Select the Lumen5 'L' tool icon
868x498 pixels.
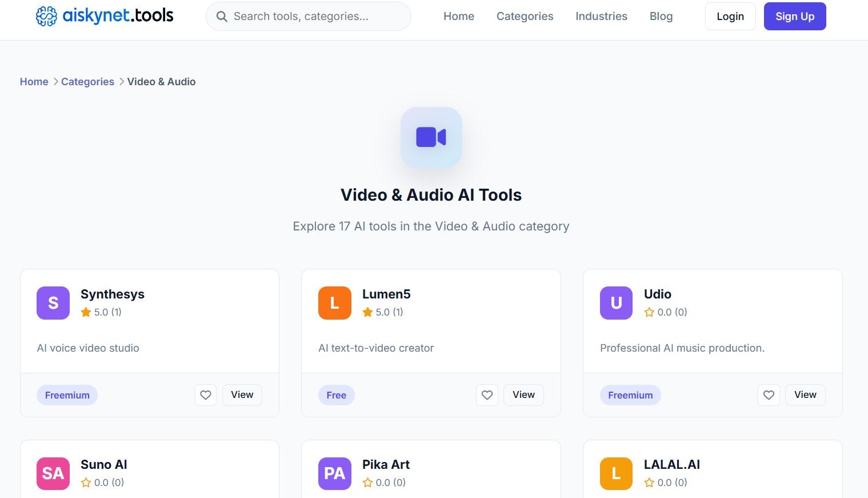click(x=334, y=303)
